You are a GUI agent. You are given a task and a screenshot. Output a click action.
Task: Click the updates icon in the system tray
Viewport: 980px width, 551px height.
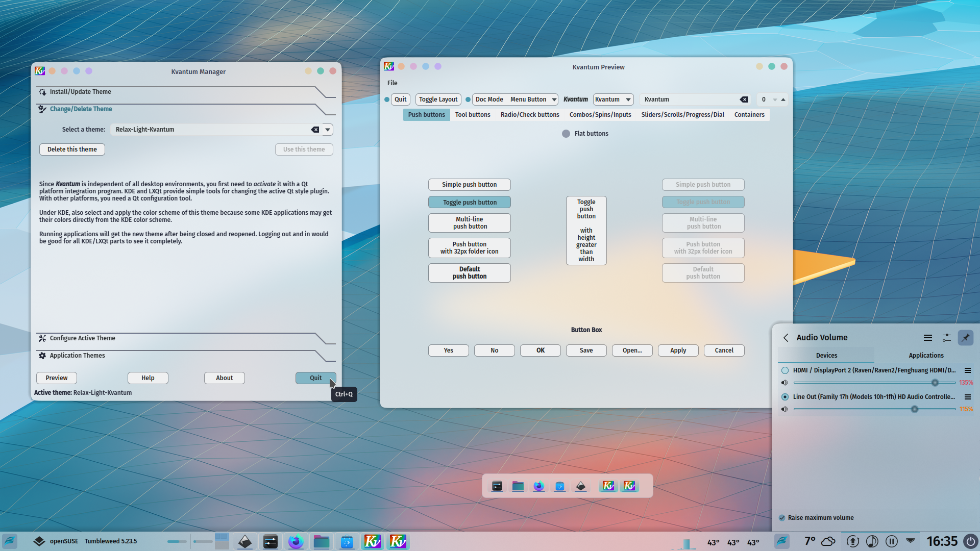(853, 541)
